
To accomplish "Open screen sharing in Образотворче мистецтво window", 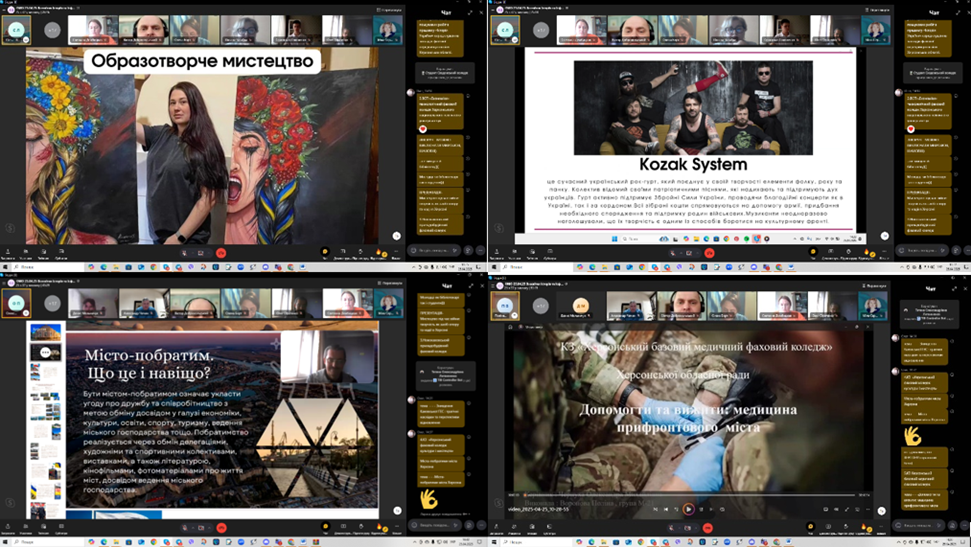I will coord(342,253).
